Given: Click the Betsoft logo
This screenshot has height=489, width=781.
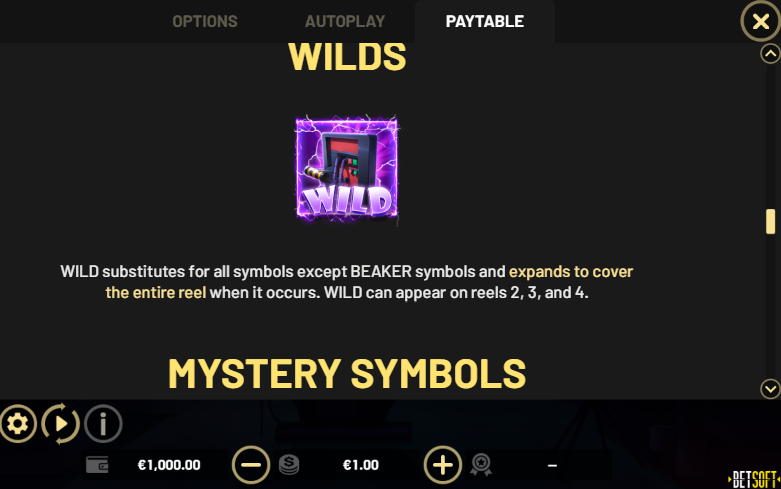Looking at the screenshot, I should tap(754, 480).
